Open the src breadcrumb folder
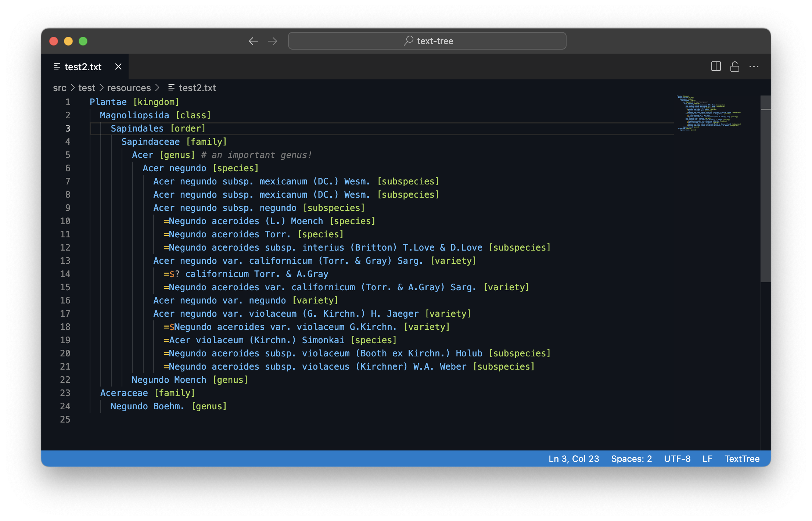The image size is (812, 521). [x=60, y=88]
